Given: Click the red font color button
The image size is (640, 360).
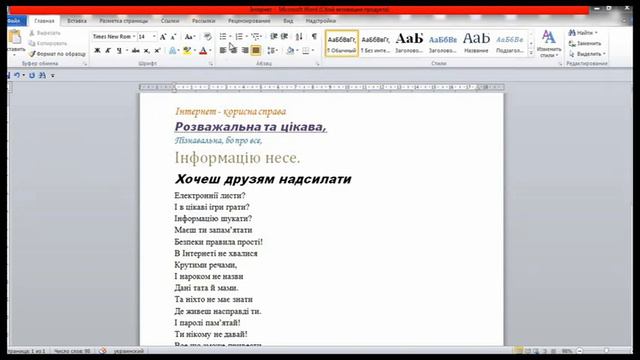Looking at the screenshot, I should pyautogui.click(x=203, y=51).
